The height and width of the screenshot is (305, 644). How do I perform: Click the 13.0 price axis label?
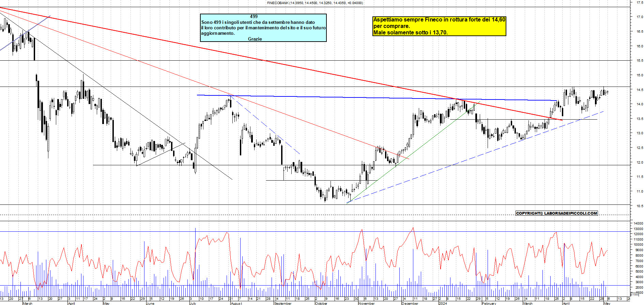click(x=640, y=133)
